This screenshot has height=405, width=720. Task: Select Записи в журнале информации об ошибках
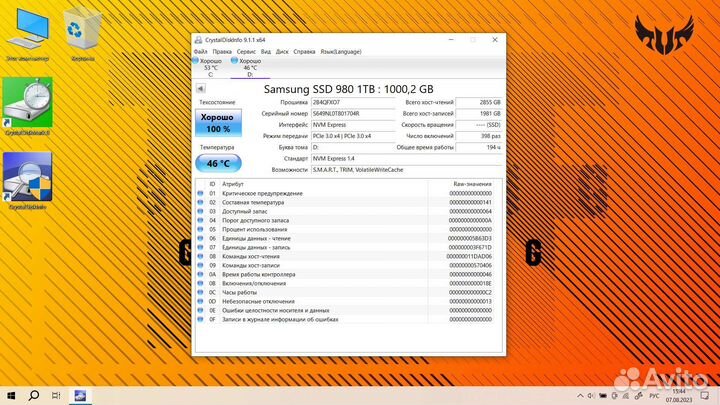pyautogui.click(x=345, y=320)
